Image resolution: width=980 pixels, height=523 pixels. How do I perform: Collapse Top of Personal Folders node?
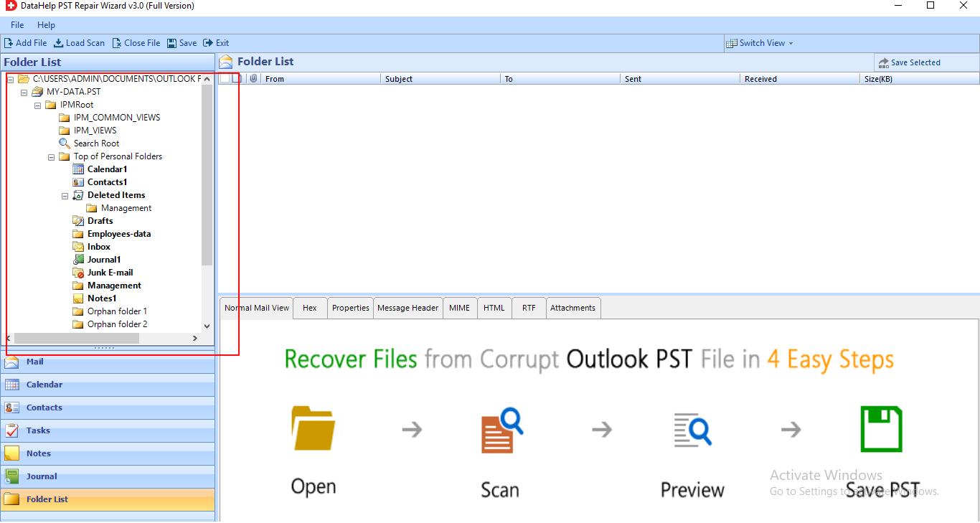tap(51, 156)
